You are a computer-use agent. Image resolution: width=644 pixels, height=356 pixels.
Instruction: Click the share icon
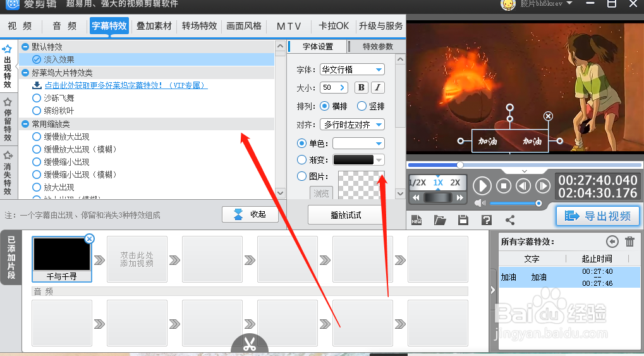510,220
